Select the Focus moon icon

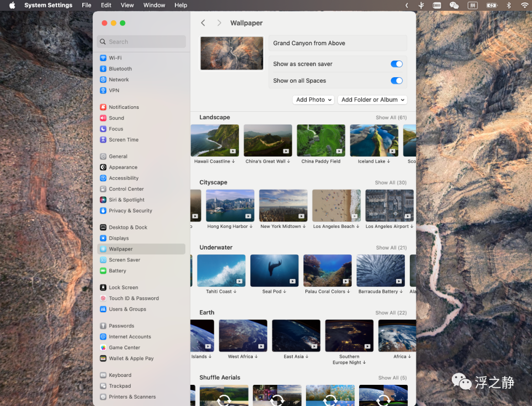coord(103,129)
